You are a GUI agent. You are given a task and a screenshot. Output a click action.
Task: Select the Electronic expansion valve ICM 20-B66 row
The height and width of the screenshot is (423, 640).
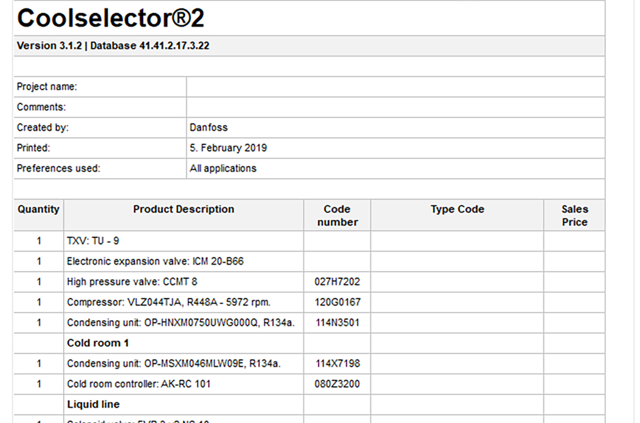tap(155, 262)
